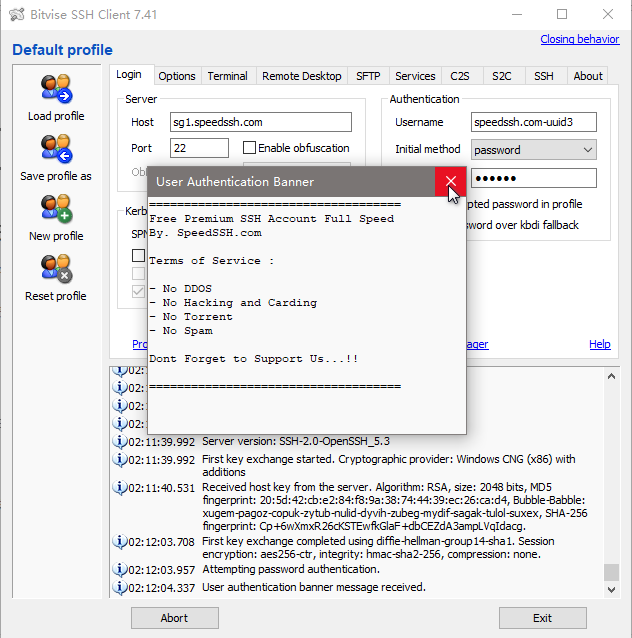The width and height of the screenshot is (632, 638).
Task: Click the 'Terms of Service :' banner line
Action: pyautogui.click(x=212, y=261)
